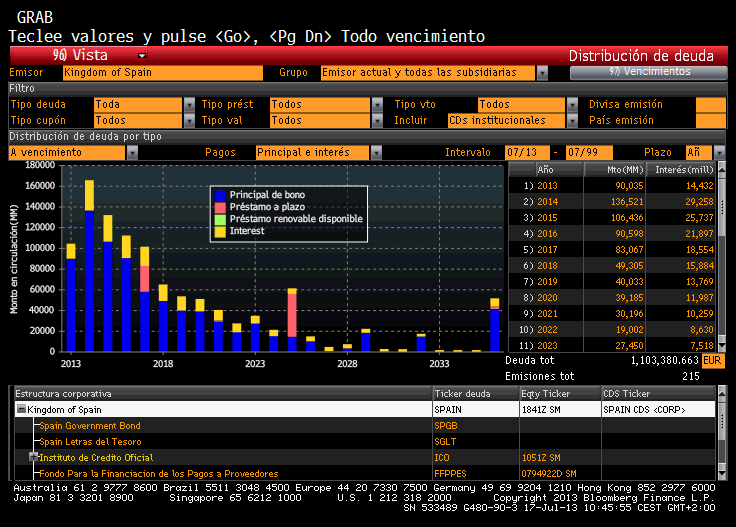Open the Plazo dropdown arrow

[x=719, y=153]
